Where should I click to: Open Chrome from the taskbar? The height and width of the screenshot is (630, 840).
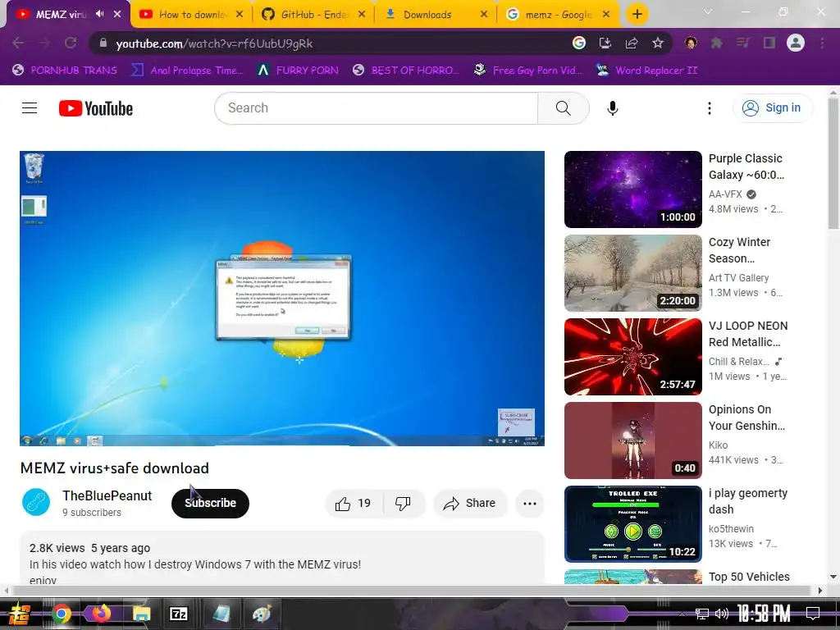61,614
